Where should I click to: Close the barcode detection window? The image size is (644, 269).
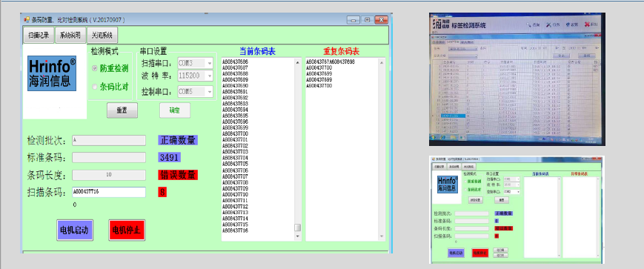coord(381,19)
